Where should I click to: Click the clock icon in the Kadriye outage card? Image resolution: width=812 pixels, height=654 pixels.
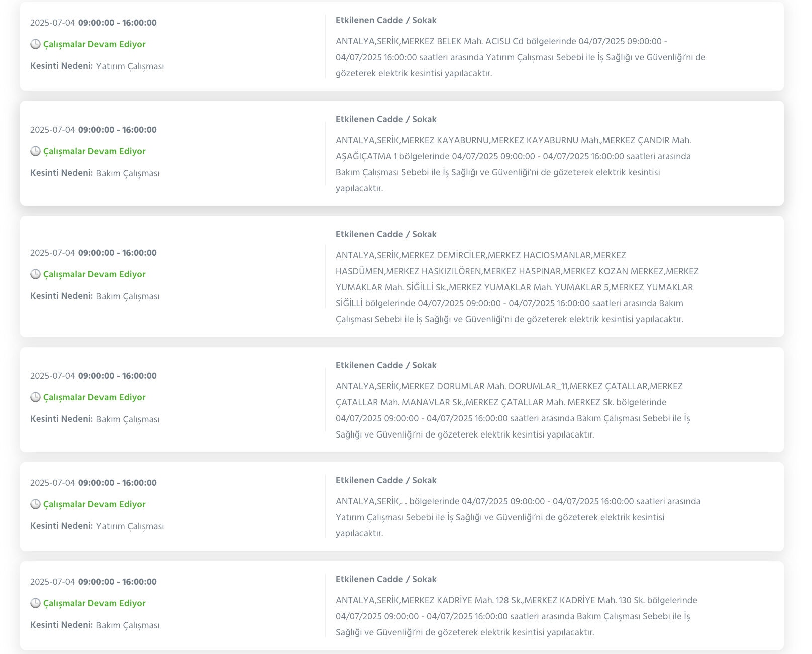click(x=35, y=603)
